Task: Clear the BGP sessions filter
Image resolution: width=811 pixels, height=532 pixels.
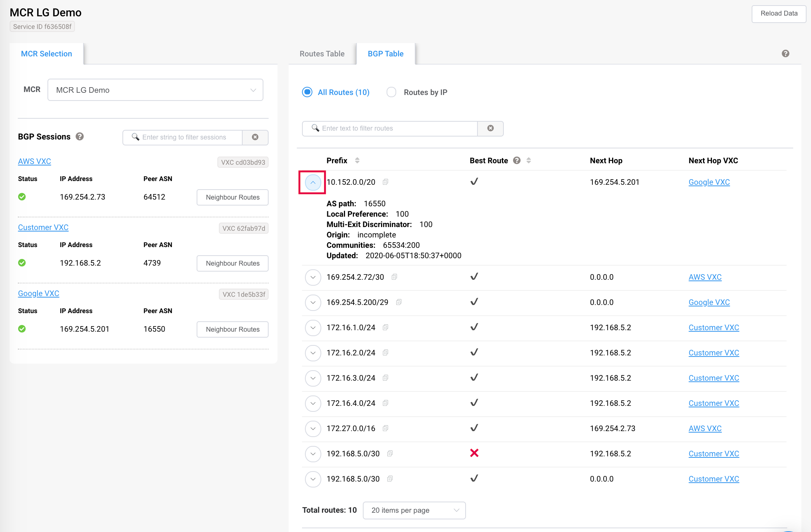Action: (x=255, y=137)
